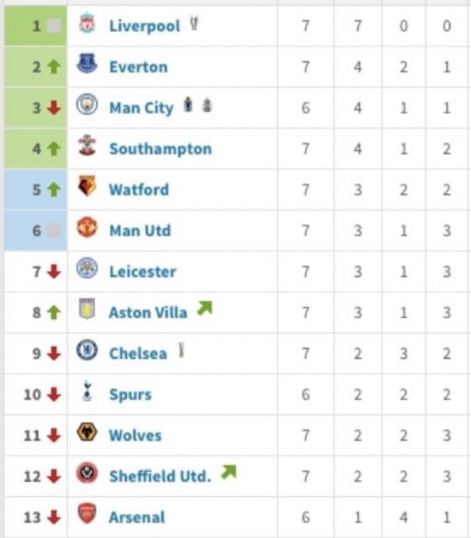Open the Sheffield Utd. team page

[x=160, y=476]
